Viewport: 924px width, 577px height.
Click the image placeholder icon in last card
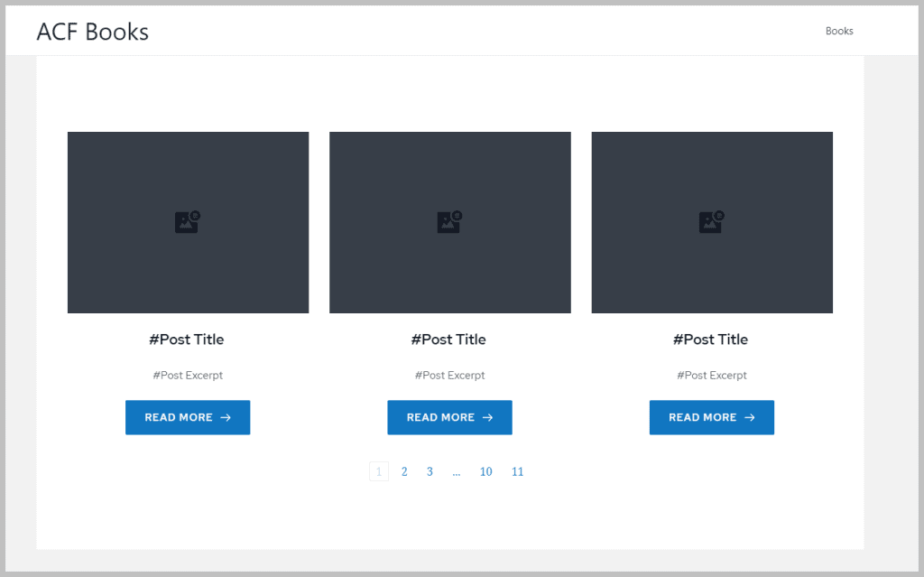click(x=711, y=222)
